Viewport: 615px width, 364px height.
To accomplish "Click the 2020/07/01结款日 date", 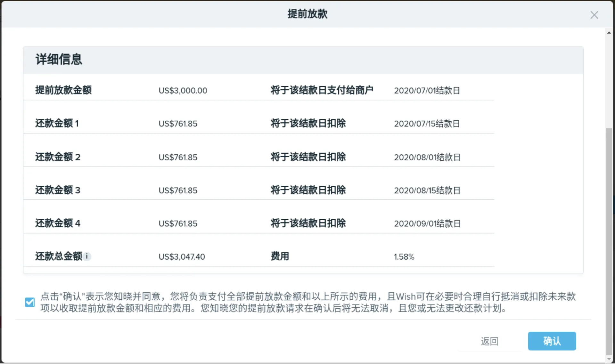I will (427, 91).
